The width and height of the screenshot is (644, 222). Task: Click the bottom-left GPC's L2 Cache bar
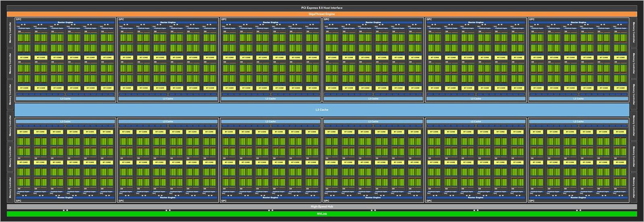coord(65,121)
